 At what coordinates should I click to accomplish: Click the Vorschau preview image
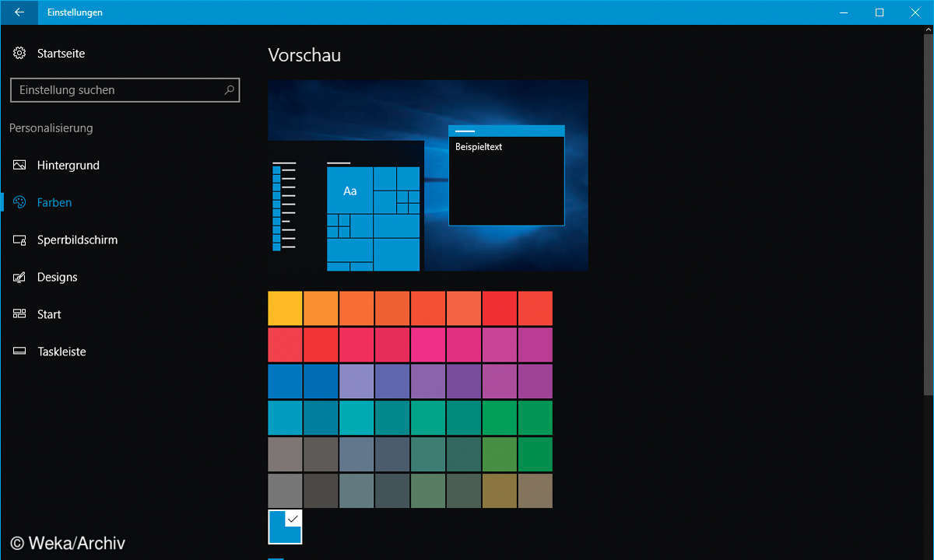click(427, 175)
